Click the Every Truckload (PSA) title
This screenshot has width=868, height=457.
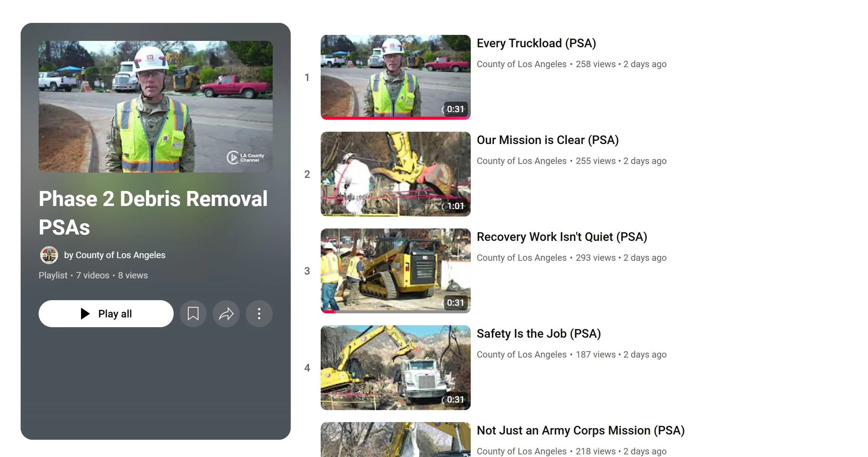click(536, 44)
